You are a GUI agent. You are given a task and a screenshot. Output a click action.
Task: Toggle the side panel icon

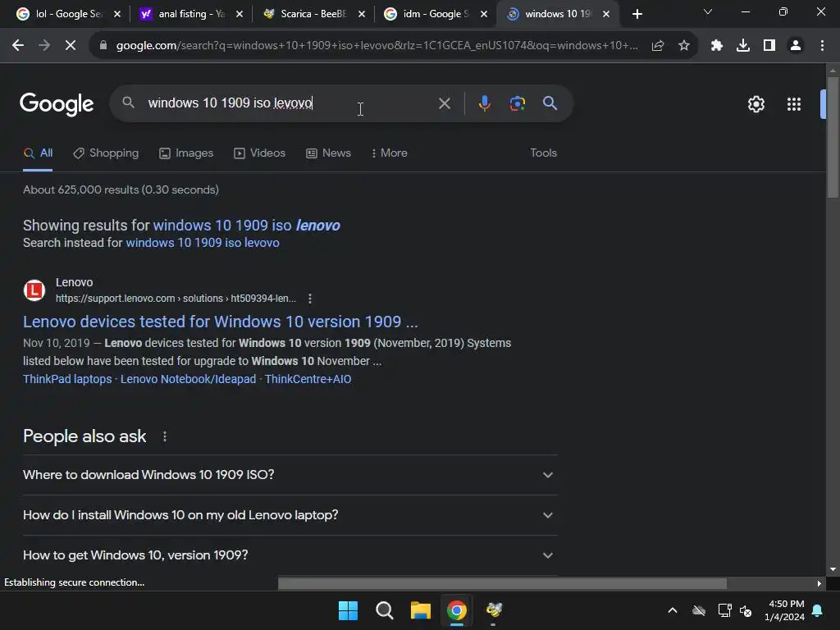click(769, 46)
